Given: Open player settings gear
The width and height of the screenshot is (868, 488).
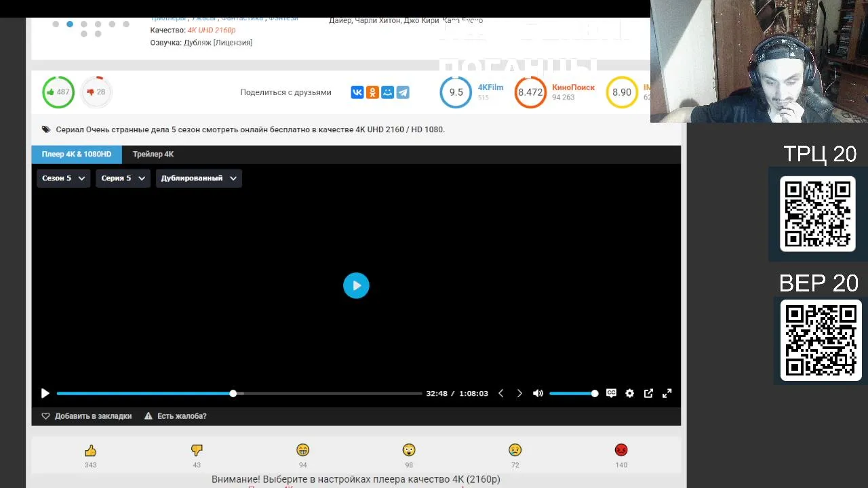Looking at the screenshot, I should (x=629, y=393).
